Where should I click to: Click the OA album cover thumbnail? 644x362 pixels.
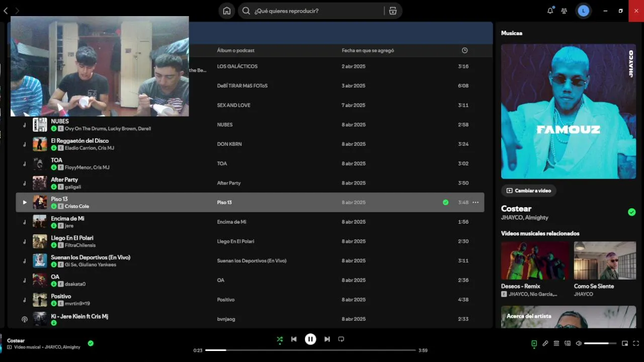coord(40,280)
